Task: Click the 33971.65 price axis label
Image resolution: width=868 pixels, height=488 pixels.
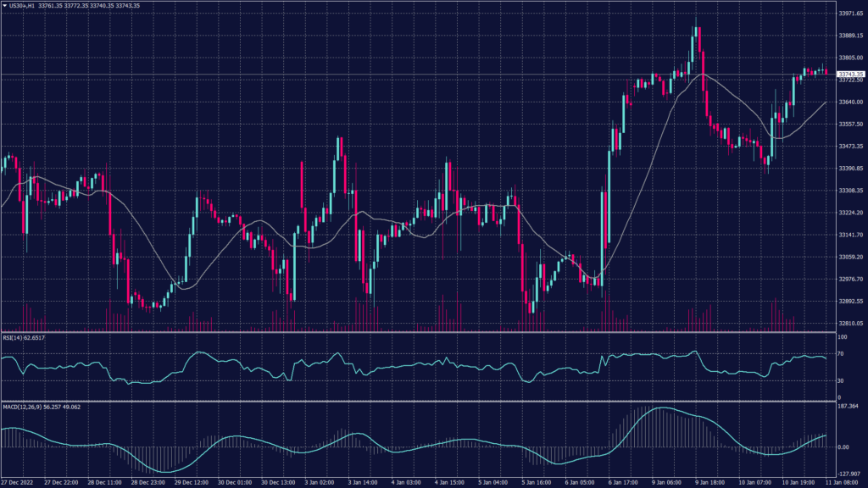Action: click(x=850, y=14)
